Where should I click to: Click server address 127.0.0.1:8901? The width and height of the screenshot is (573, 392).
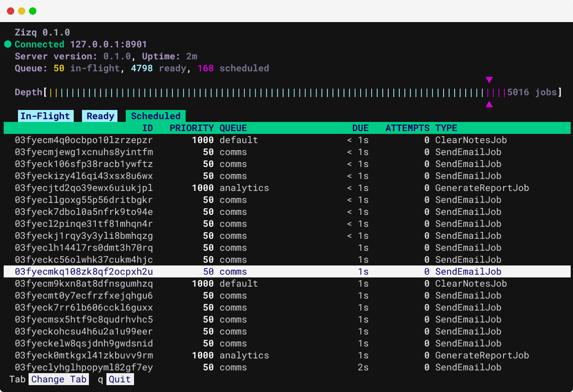108,44
